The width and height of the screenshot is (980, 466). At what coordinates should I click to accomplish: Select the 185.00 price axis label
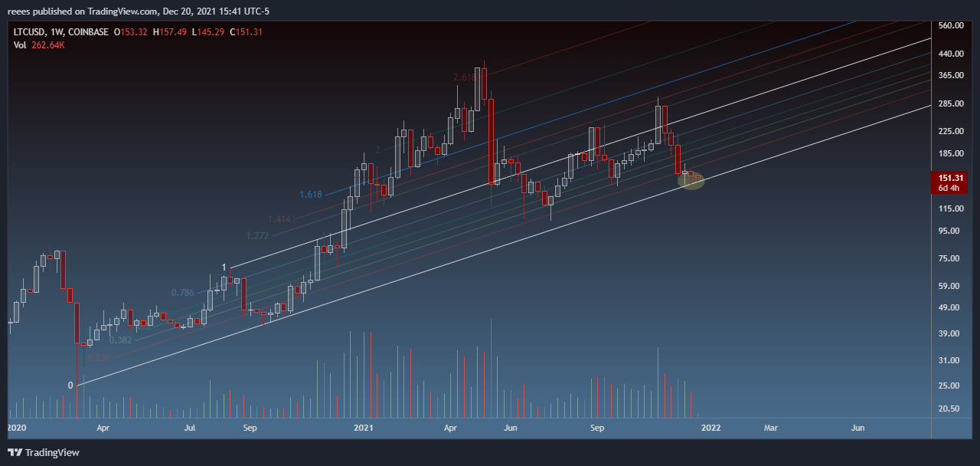950,154
